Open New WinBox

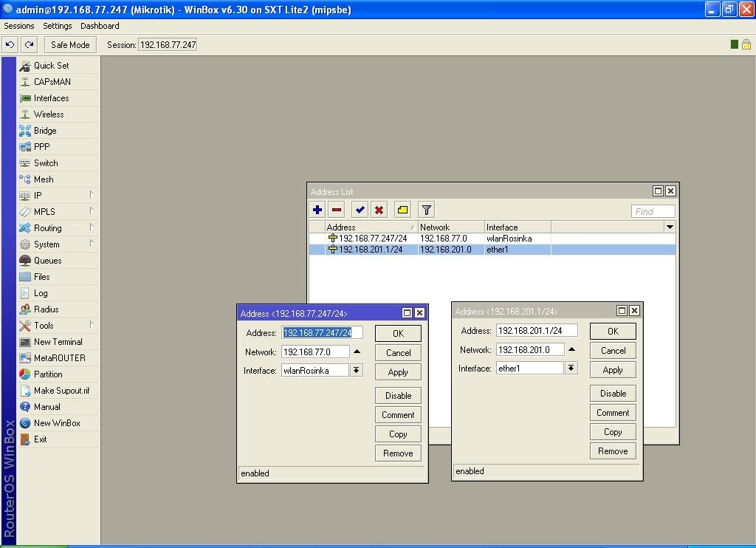[x=57, y=423]
